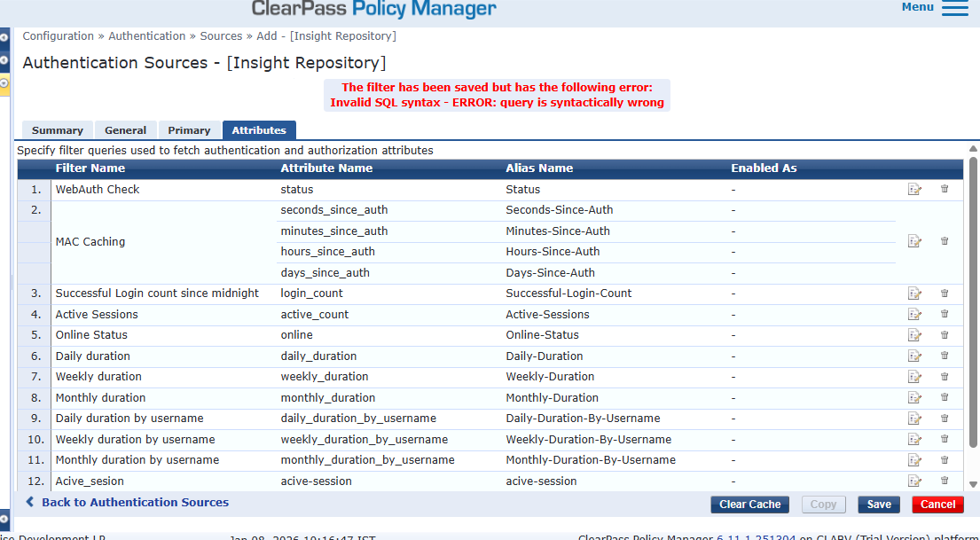The height and width of the screenshot is (540, 980).
Task: Edit the MAC Caching filter
Action: click(914, 240)
